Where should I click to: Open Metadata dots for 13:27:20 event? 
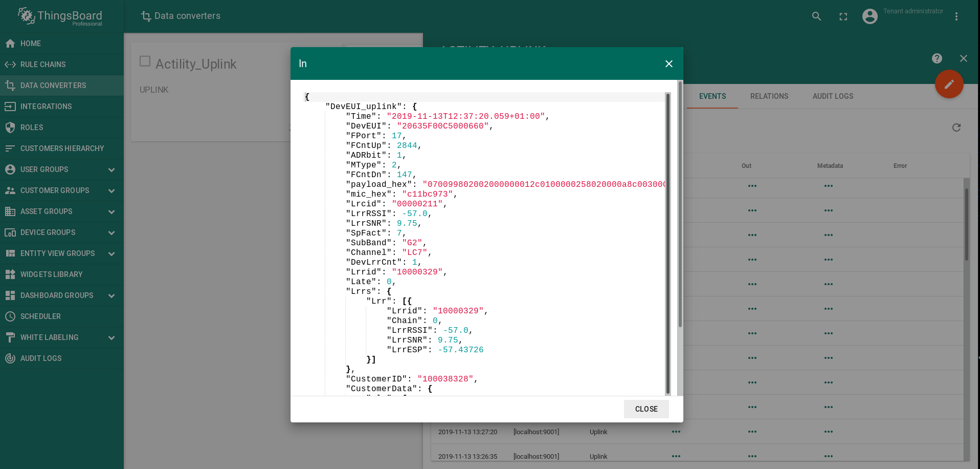[829, 432]
